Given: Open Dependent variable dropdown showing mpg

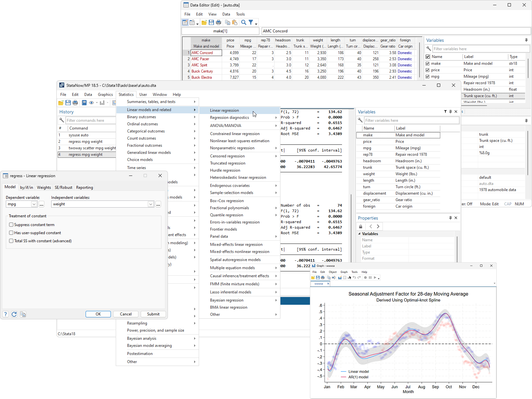Looking at the screenshot, I should [x=34, y=204].
